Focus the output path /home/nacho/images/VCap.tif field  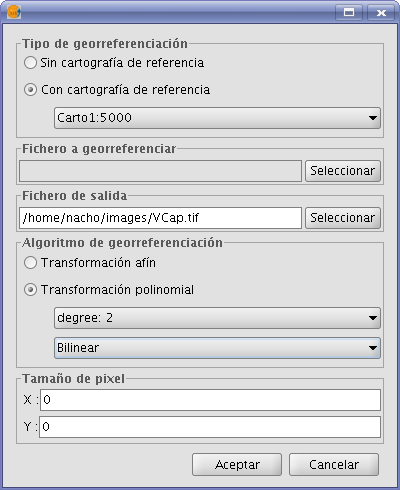(160, 218)
